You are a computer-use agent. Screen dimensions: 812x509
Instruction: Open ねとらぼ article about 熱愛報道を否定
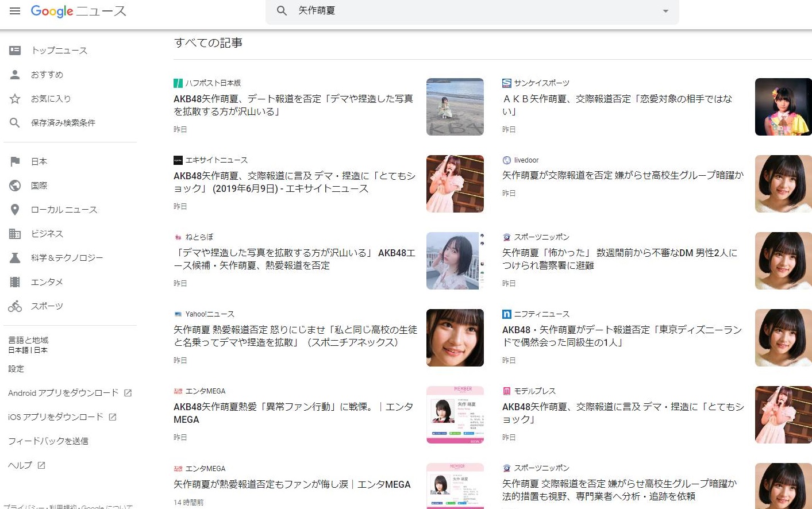pos(295,259)
